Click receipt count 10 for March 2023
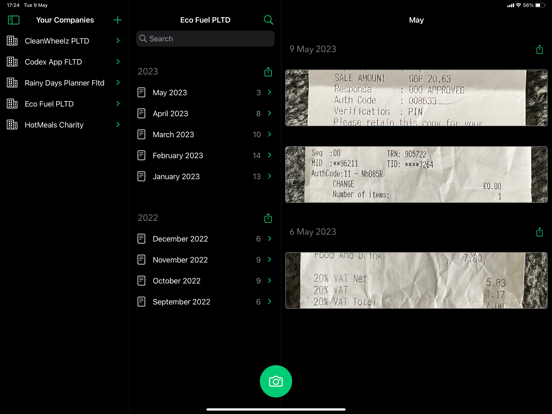This screenshot has width=552, height=414. (x=257, y=134)
